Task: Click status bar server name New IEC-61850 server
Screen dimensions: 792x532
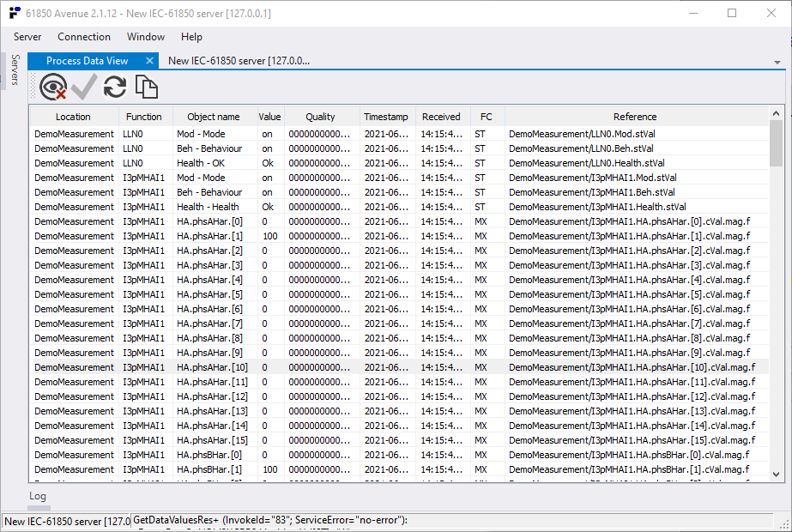Action: click(x=67, y=522)
